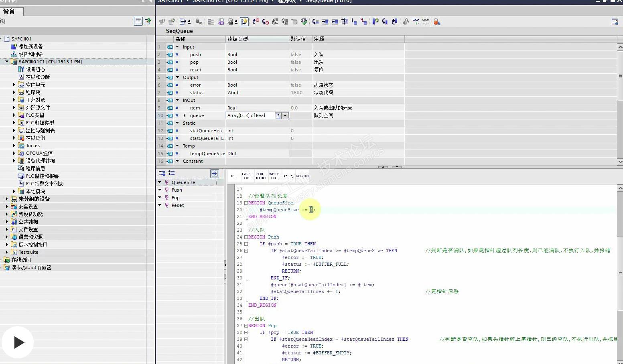623x364 pixels.
Task: Insert an IF... statement snippet button
Action: pyautogui.click(x=234, y=176)
